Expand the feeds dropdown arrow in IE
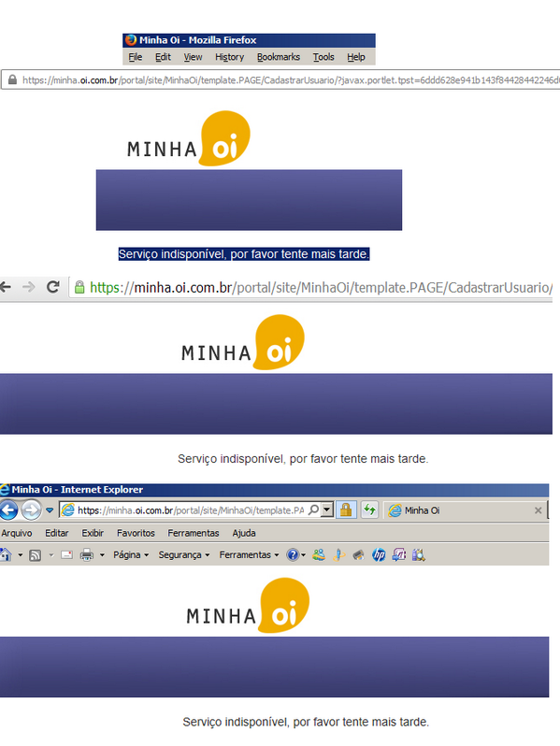This screenshot has height=746, width=560. 50,554
